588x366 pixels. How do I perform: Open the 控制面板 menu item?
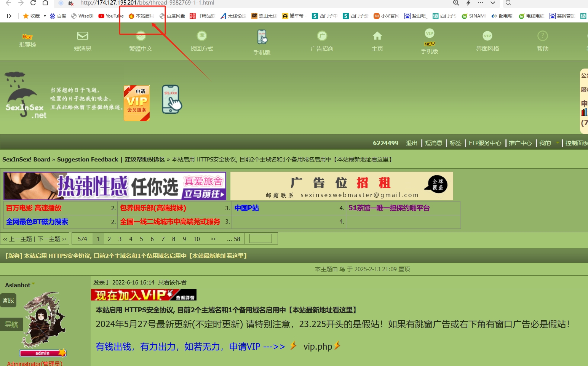576,143
